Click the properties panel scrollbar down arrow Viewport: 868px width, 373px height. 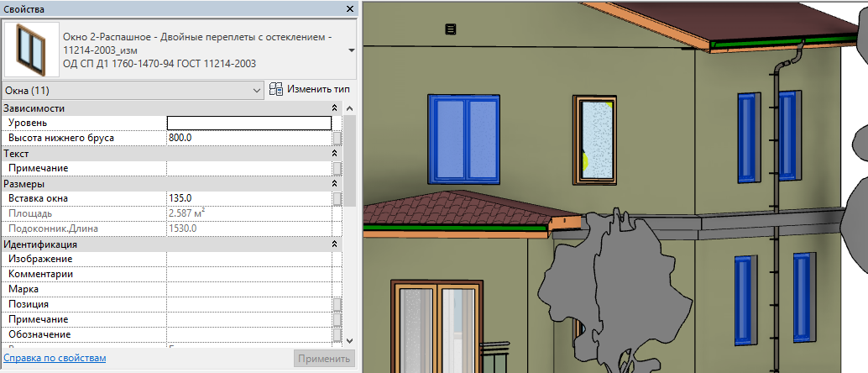(x=349, y=339)
